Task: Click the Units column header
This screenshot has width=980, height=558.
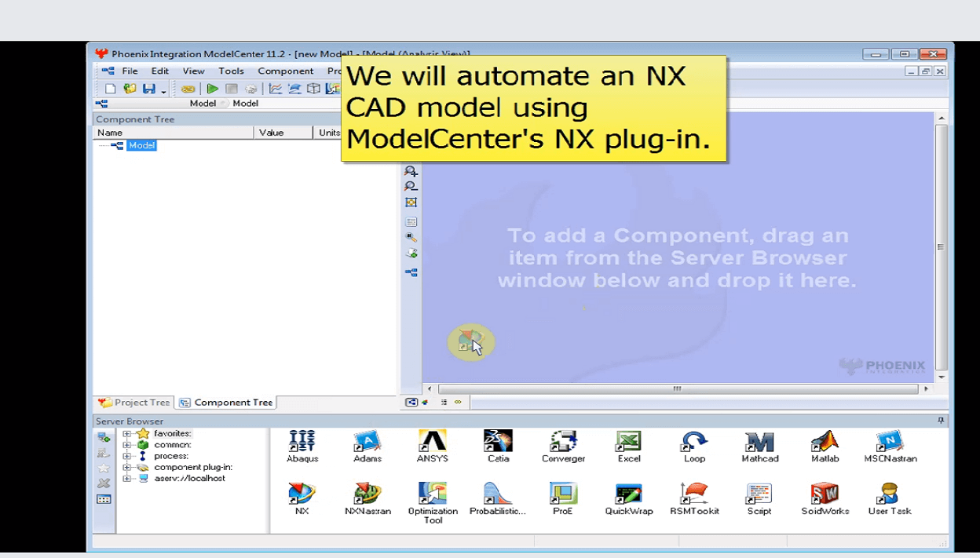Action: [x=328, y=133]
